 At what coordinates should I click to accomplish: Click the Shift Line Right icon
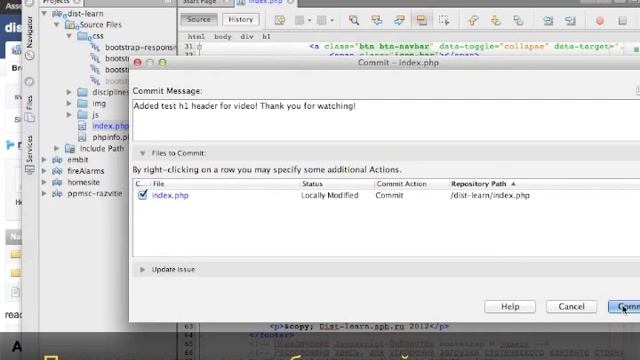click(570, 20)
